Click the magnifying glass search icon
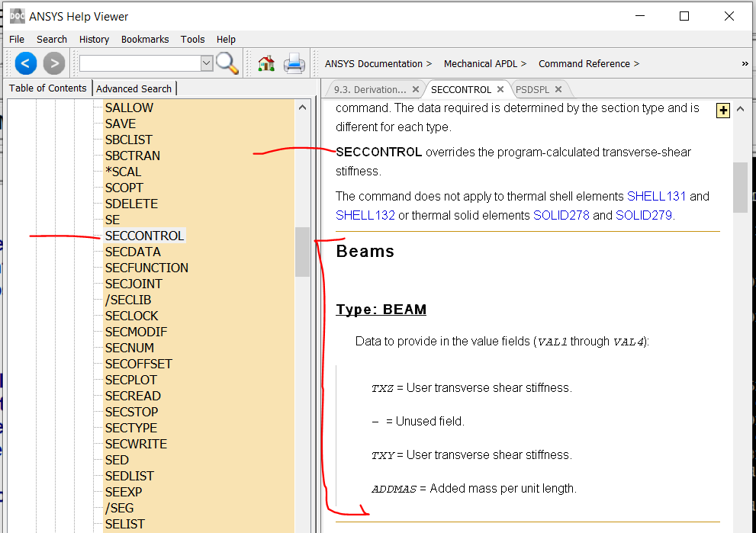This screenshot has width=756, height=533. point(227,63)
